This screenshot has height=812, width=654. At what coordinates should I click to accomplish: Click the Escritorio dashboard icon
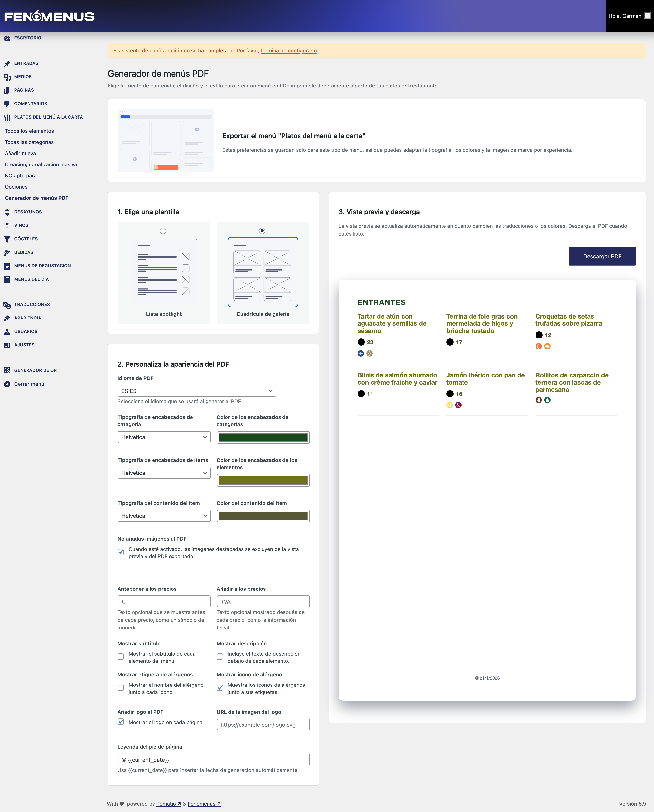(x=7, y=38)
